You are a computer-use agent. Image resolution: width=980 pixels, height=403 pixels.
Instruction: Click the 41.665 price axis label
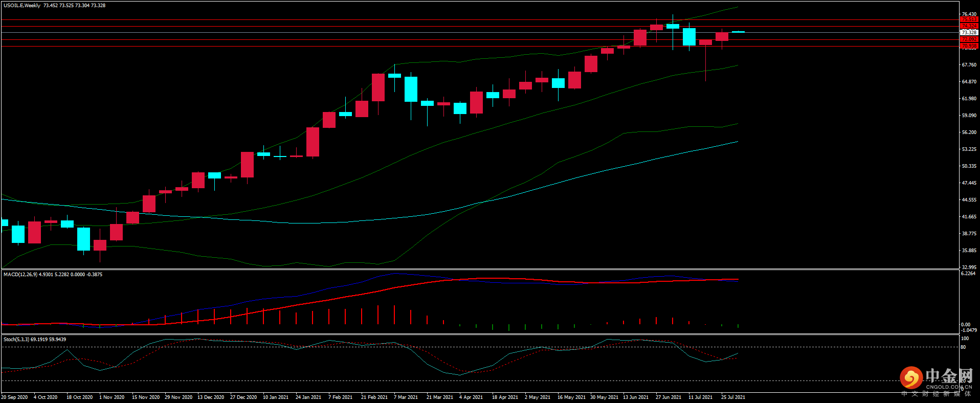point(969,217)
